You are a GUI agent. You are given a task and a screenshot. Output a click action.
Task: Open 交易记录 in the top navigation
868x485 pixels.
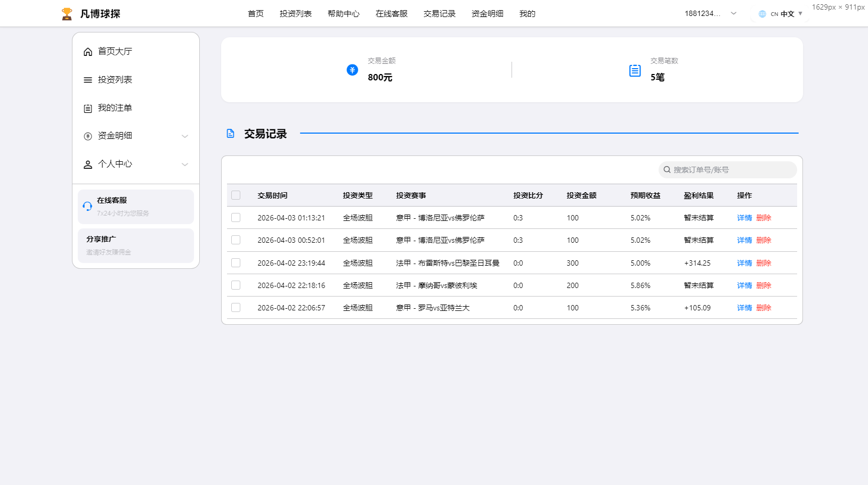[440, 14]
